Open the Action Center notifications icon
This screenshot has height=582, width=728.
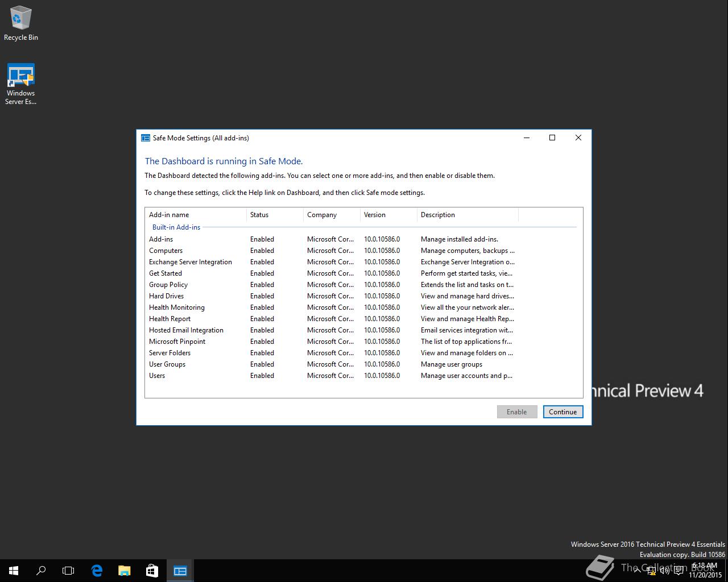coord(679,571)
